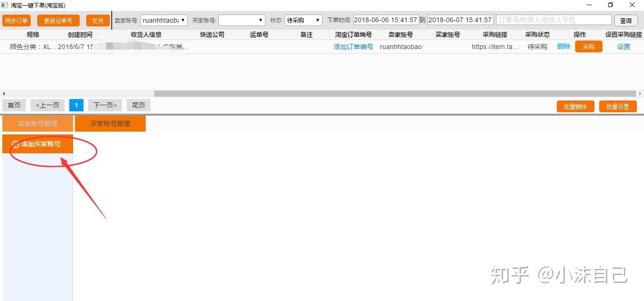Screen dimensions: 644x301
Task: Delete the order via 删除 link
Action: click(564, 46)
